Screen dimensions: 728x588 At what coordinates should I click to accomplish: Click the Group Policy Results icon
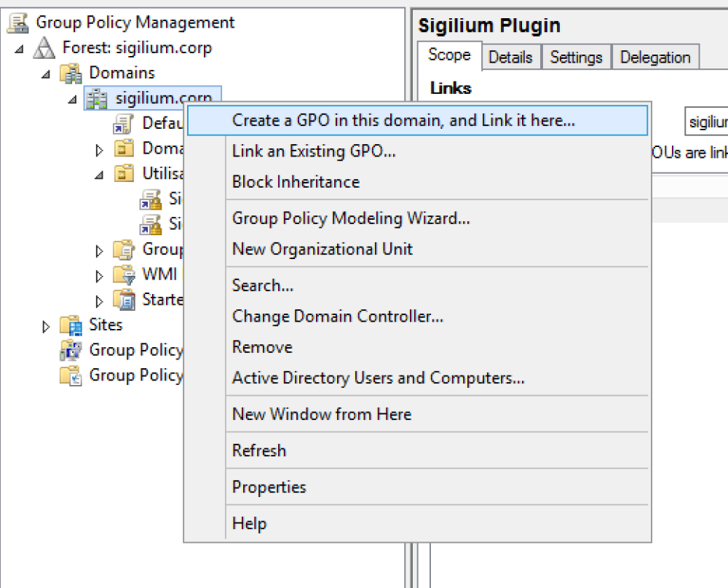(71, 376)
